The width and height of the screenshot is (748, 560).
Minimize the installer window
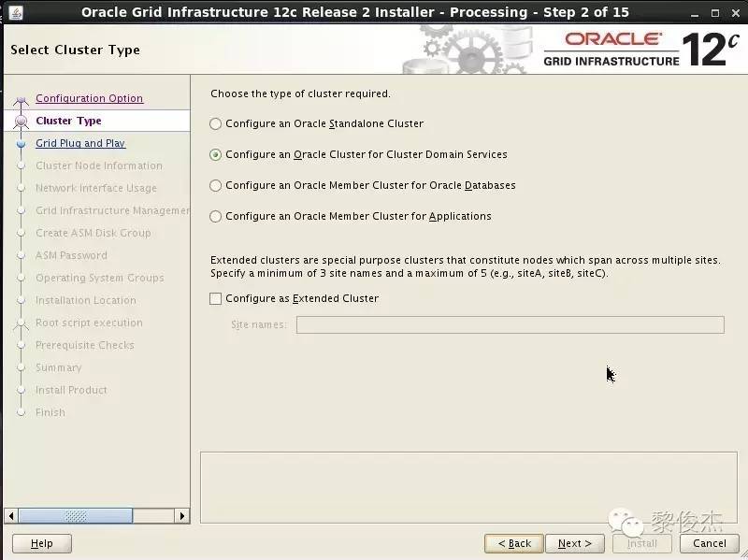point(694,14)
